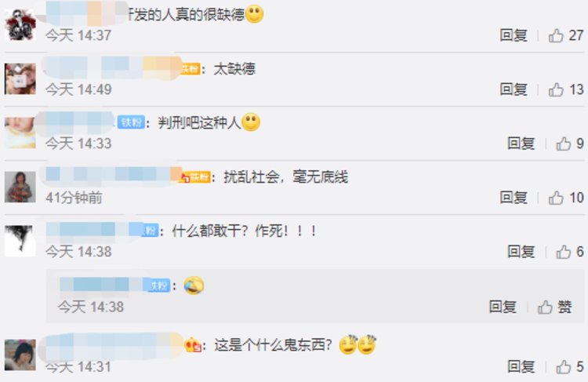Open avatar next to '这是个什么鬼东西'
The image size is (588, 382).
coord(20,355)
